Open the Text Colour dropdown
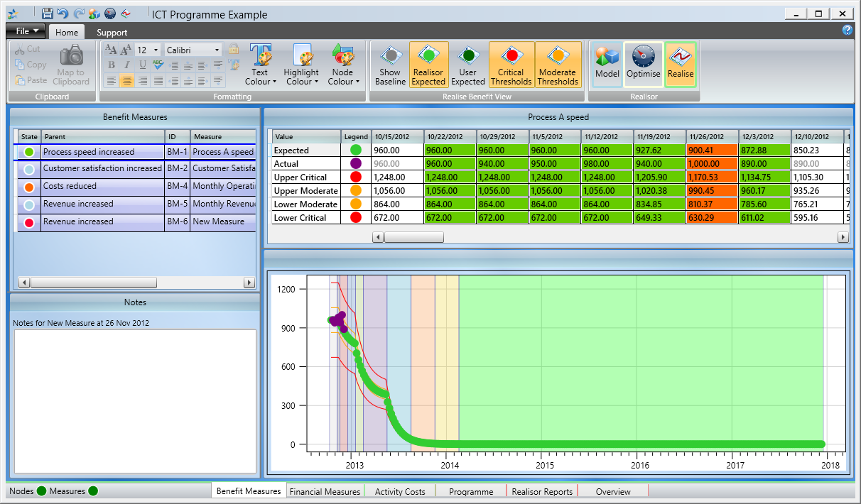Image resolution: width=861 pixels, height=504 pixels. 261,64
